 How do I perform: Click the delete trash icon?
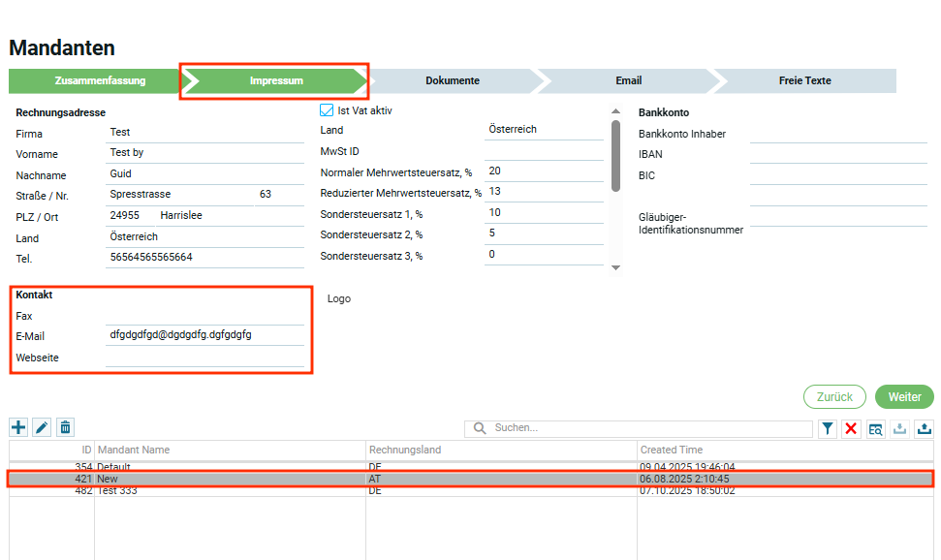pos(65,427)
